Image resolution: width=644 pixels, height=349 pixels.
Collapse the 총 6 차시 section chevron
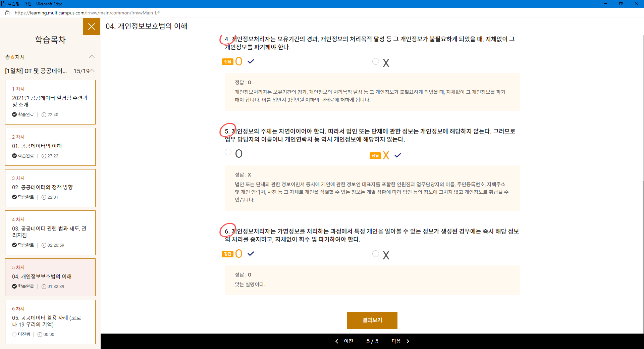click(92, 57)
